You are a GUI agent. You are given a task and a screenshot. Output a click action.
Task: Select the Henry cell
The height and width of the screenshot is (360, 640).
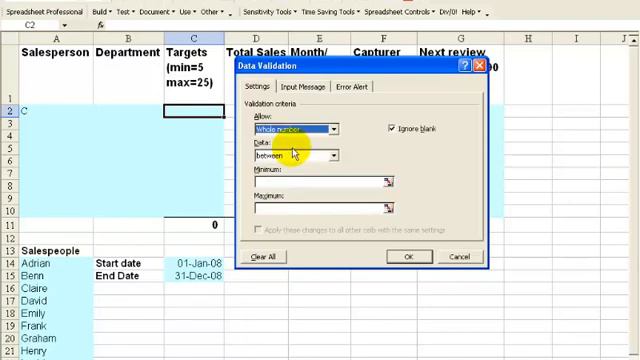(56, 351)
